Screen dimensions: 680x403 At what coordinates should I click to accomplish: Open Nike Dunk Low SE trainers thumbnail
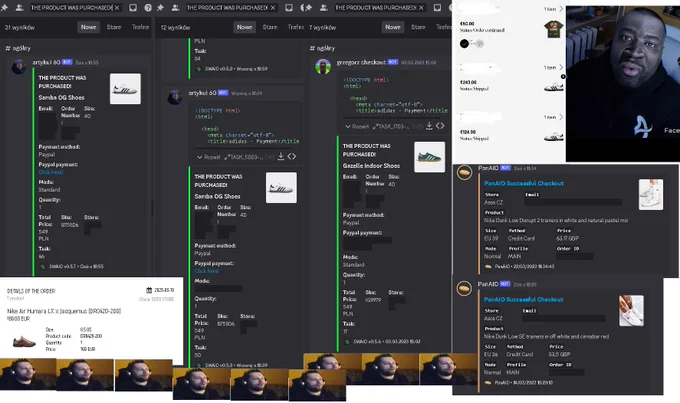(x=631, y=311)
